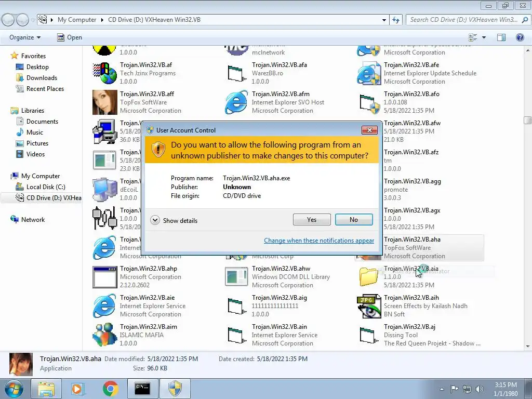Image resolution: width=532 pixels, height=399 pixels.
Task: Select Recent Places in navigation pane
Action: (x=45, y=88)
